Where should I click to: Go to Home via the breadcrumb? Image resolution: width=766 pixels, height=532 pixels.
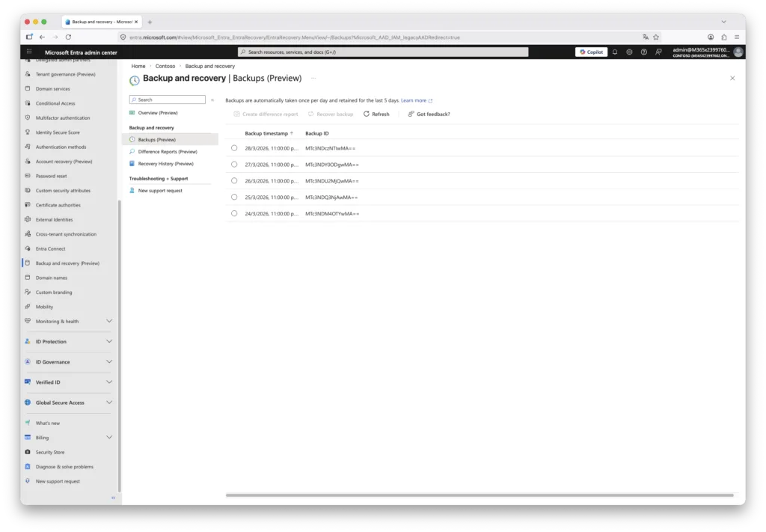click(138, 66)
